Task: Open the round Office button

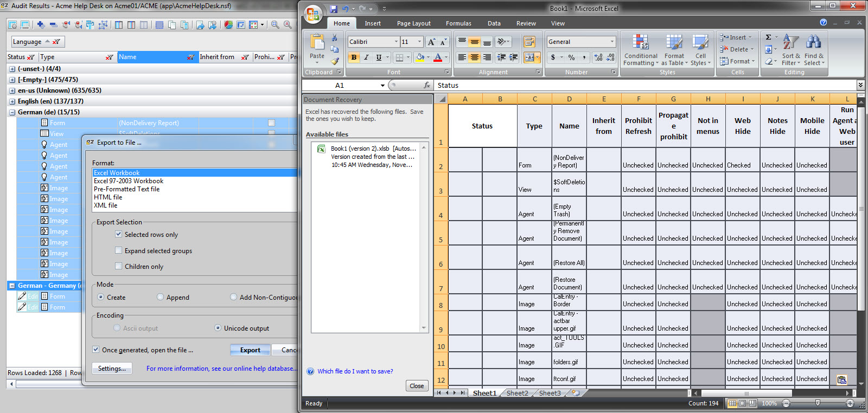Action: pyautogui.click(x=313, y=15)
